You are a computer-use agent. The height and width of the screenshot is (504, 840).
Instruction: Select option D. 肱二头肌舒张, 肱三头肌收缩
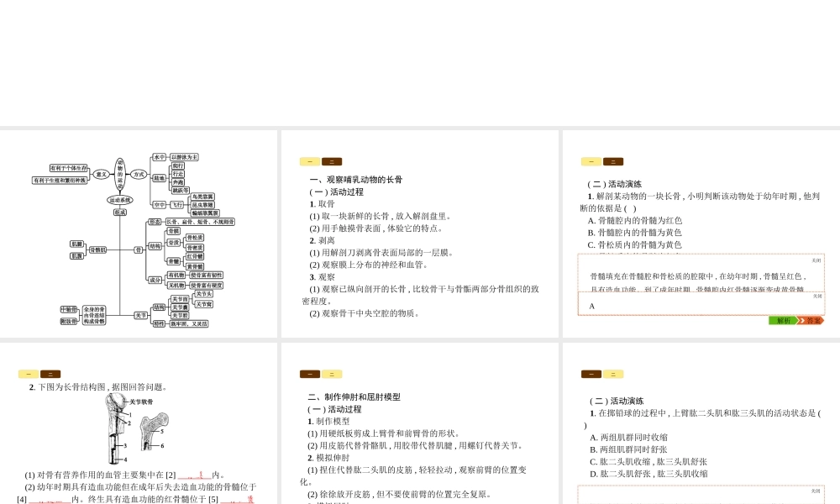[648, 474]
